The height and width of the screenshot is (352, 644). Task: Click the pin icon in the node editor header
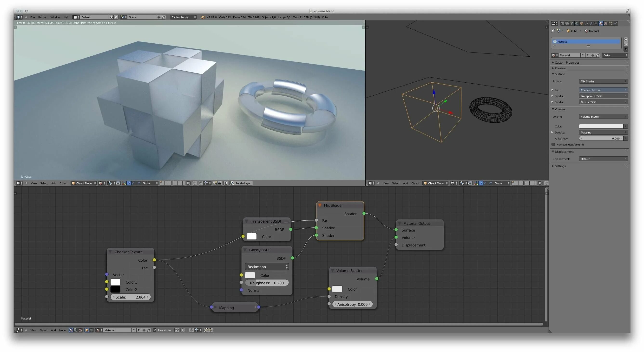[x=177, y=330]
